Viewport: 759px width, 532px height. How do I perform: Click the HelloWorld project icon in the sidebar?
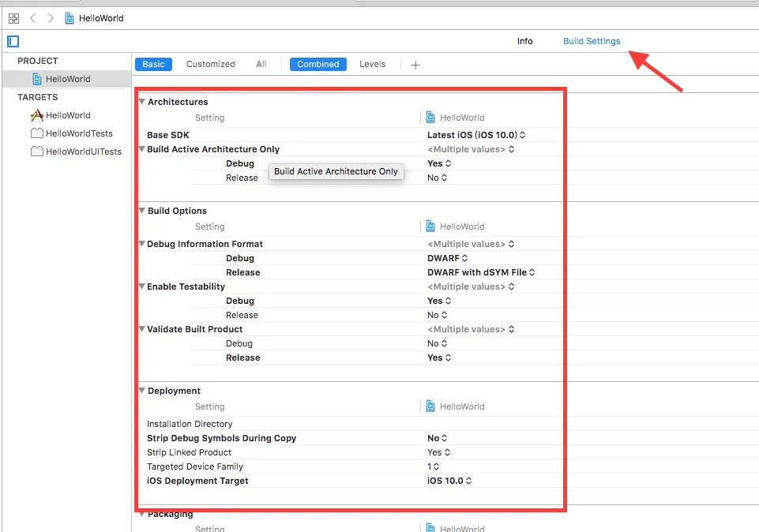point(37,79)
